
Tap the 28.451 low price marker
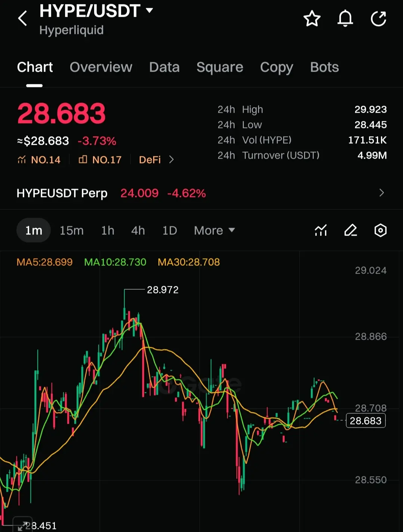[41, 526]
